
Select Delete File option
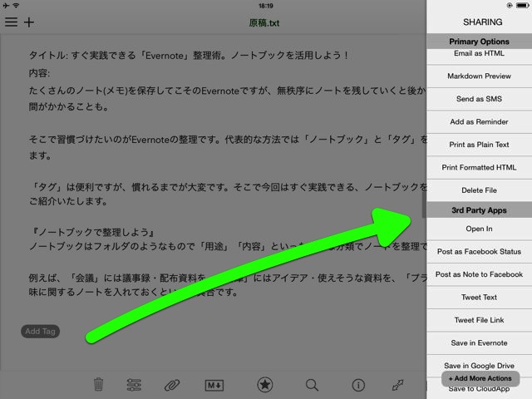click(479, 190)
